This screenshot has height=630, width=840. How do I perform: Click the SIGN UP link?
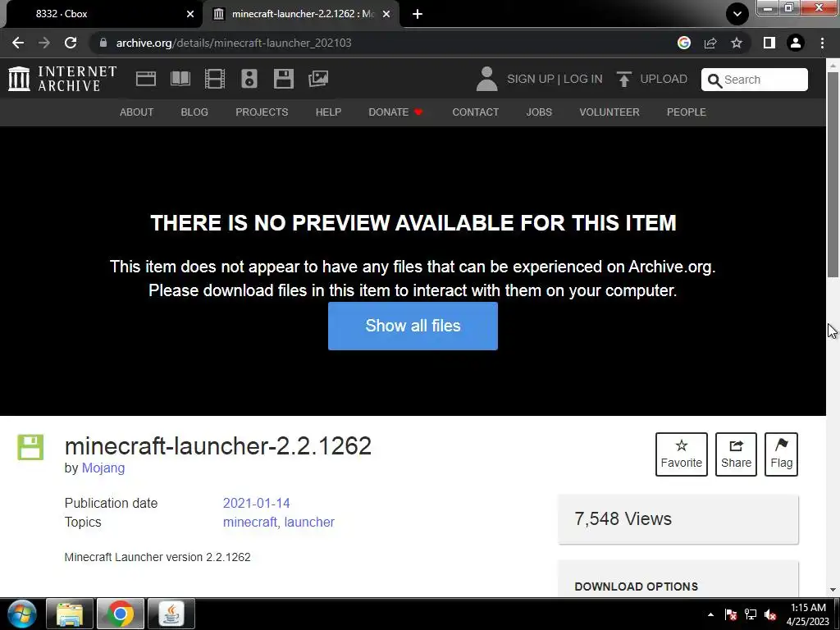[x=531, y=79]
